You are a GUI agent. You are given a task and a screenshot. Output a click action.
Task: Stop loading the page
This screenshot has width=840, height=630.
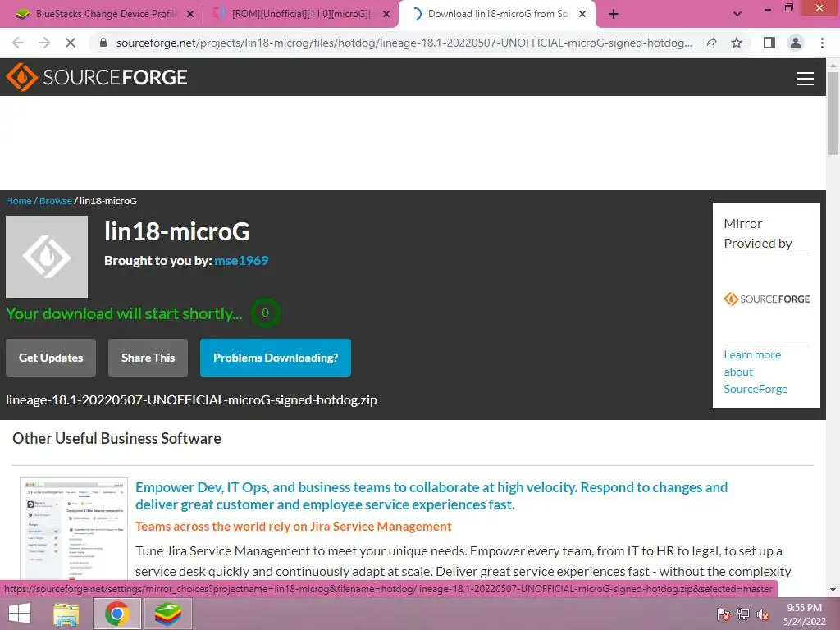coord(71,43)
